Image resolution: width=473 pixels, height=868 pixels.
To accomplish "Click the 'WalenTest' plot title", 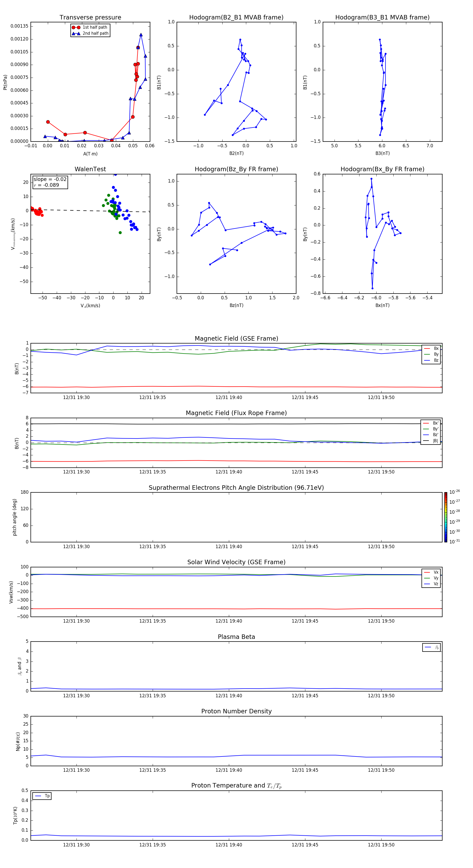I will coord(90,169).
